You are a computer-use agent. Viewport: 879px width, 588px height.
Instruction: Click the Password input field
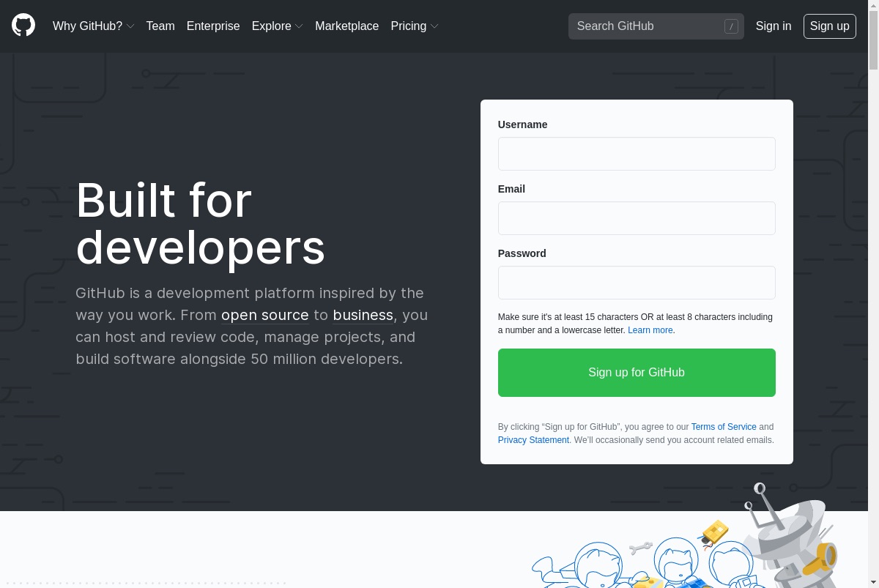[x=637, y=283]
